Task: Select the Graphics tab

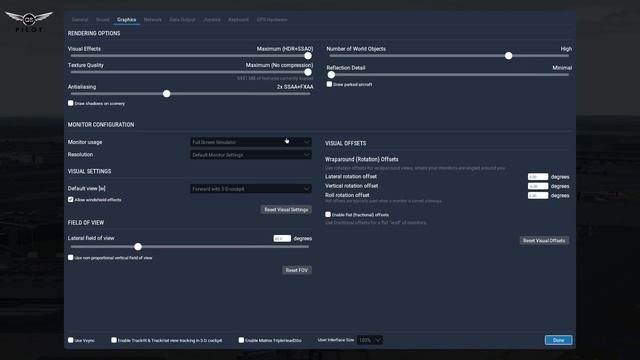Action: pos(127,20)
